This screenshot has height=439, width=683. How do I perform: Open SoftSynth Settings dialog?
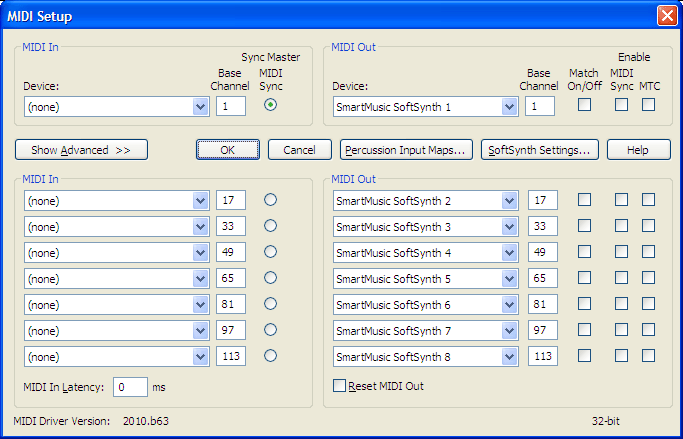coord(540,150)
